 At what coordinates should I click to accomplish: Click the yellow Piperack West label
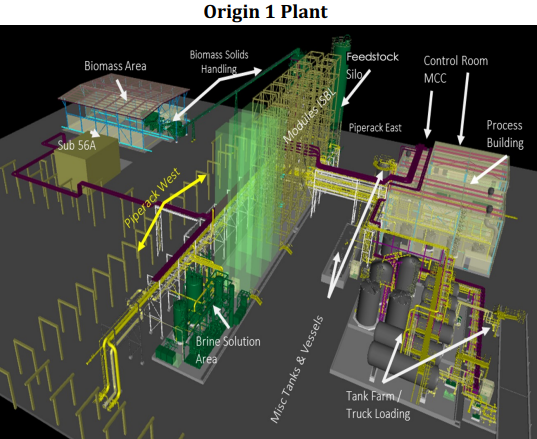152,197
